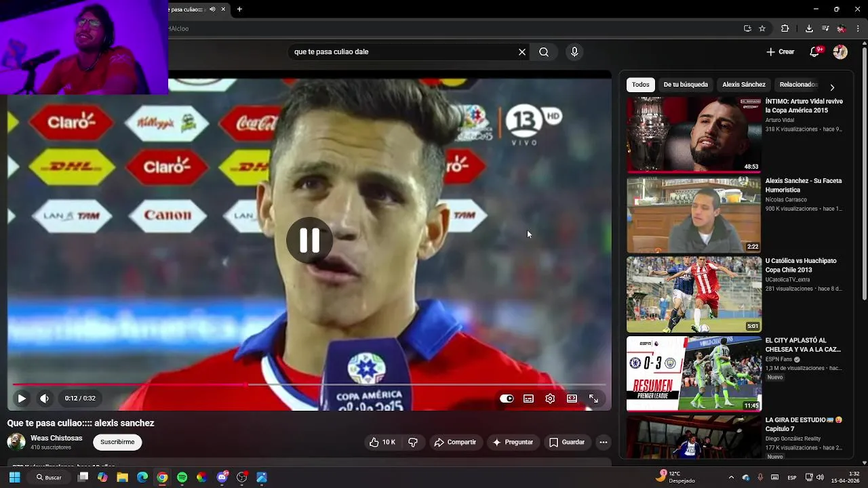Open the Crear menu

tap(780, 52)
